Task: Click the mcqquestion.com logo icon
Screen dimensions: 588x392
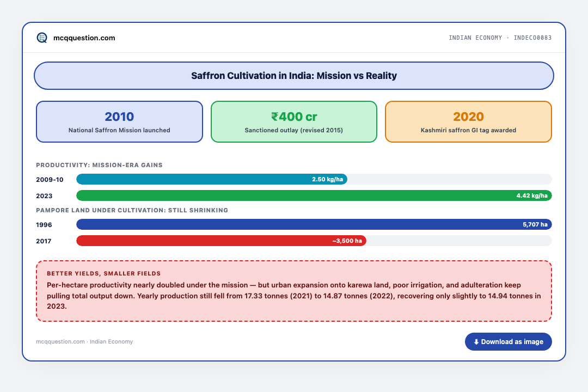Action: coord(42,38)
